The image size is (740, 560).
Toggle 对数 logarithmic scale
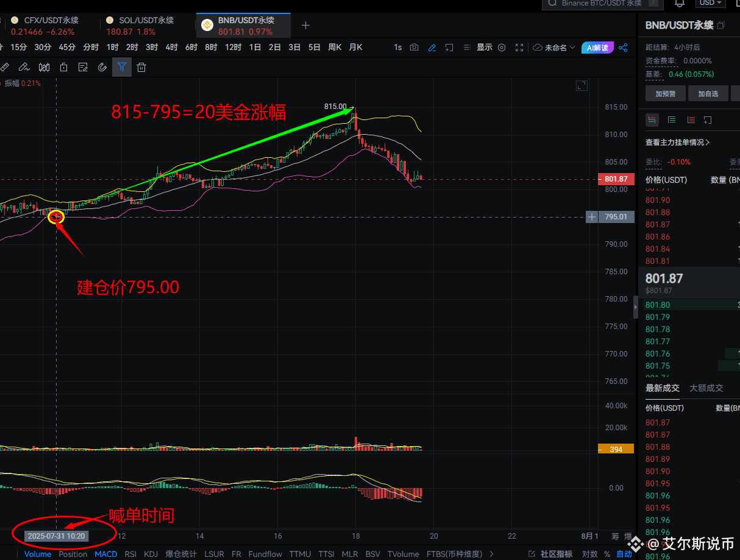click(x=589, y=554)
